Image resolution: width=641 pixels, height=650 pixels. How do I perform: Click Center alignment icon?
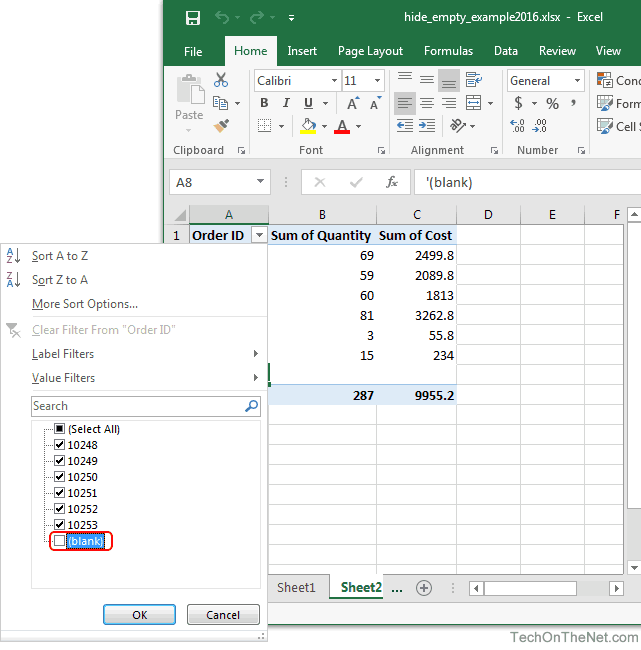pos(427,103)
